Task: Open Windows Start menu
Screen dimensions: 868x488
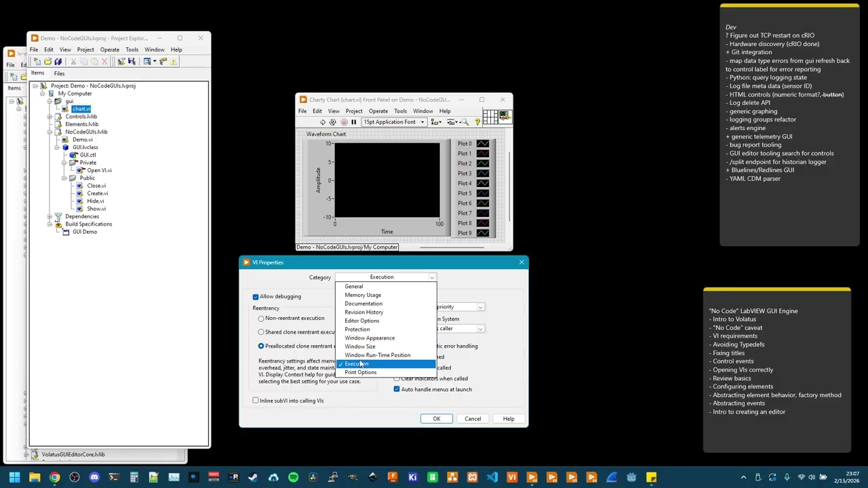Action: [x=14, y=477]
